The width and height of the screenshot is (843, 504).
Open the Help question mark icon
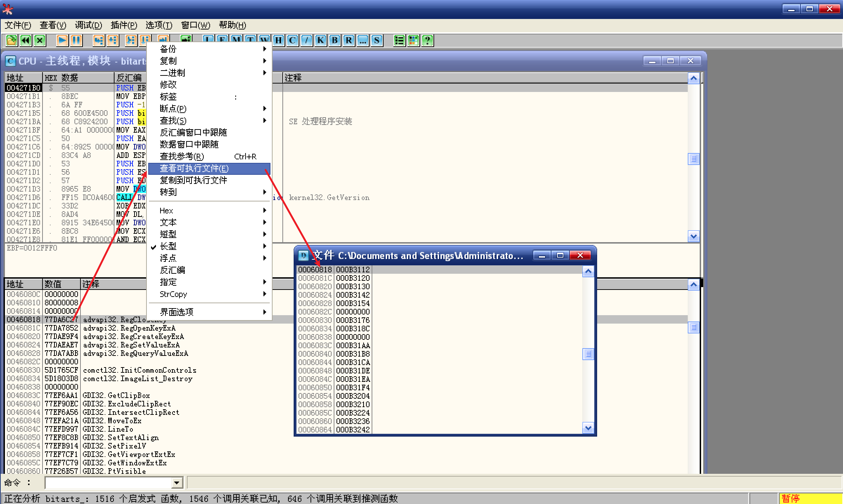[427, 40]
